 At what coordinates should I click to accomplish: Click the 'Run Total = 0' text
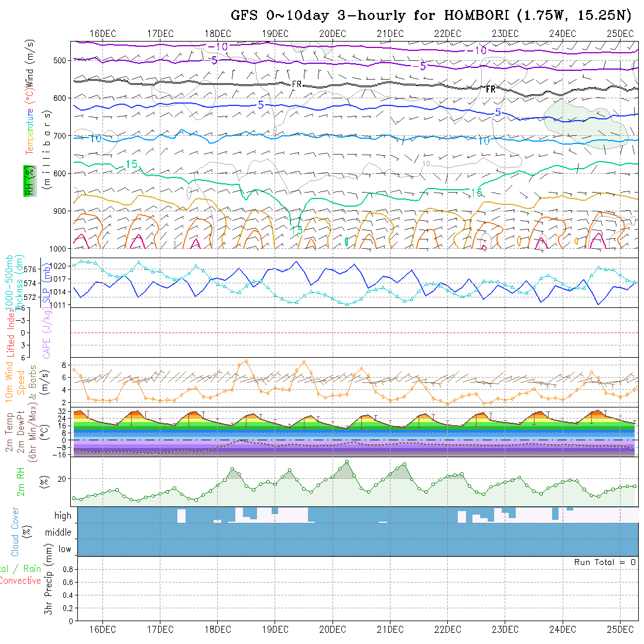605,562
